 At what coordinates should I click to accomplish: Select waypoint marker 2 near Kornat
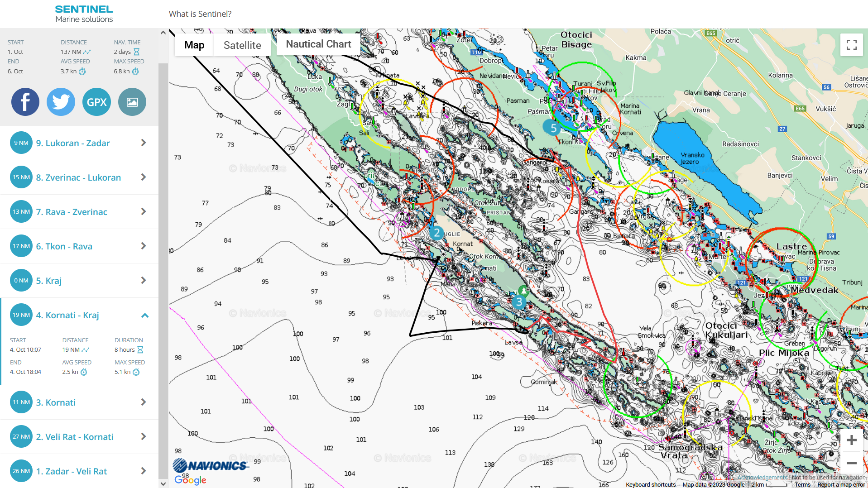coord(436,233)
